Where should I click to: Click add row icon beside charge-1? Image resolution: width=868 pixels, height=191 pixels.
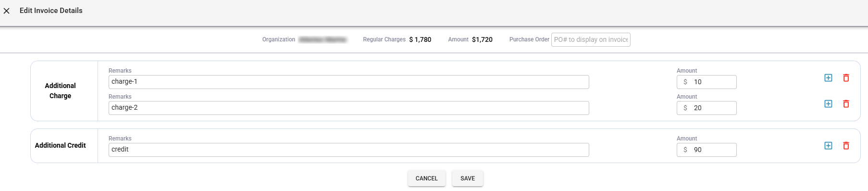[828, 78]
